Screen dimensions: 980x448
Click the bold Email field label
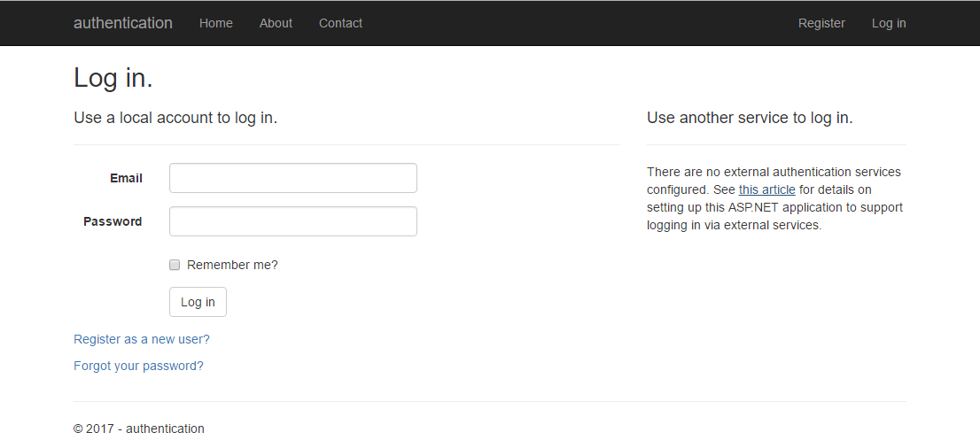[x=126, y=178]
